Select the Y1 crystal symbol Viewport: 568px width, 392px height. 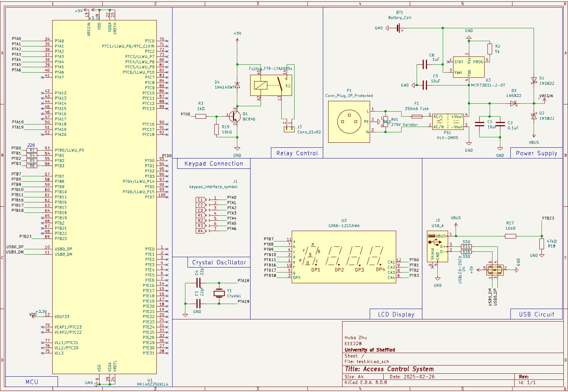pyautogui.click(x=219, y=293)
